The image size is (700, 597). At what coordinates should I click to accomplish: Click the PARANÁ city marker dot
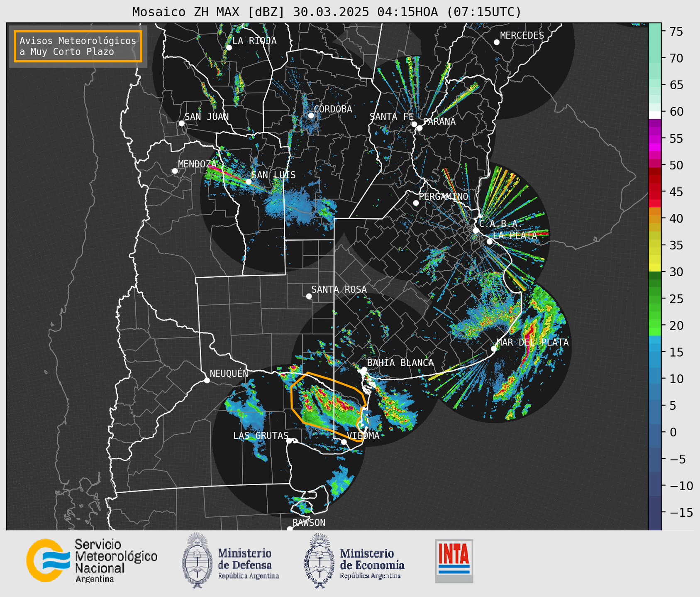(420, 128)
